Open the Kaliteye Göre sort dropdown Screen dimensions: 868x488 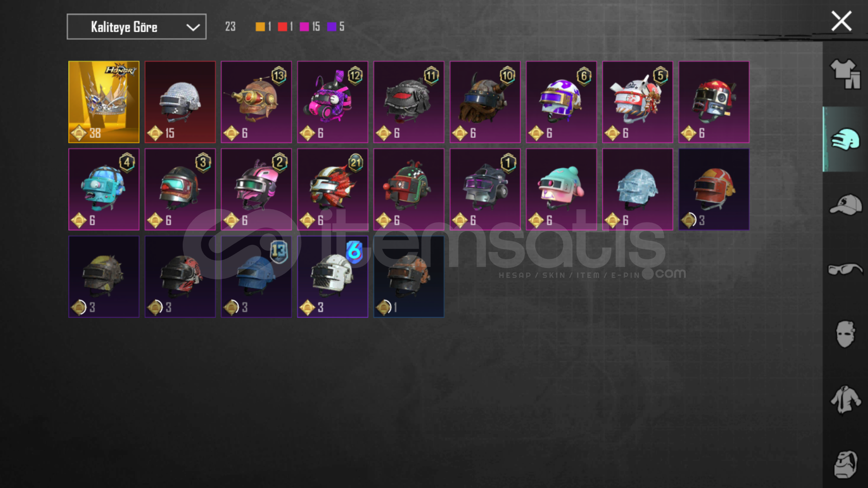tap(137, 27)
